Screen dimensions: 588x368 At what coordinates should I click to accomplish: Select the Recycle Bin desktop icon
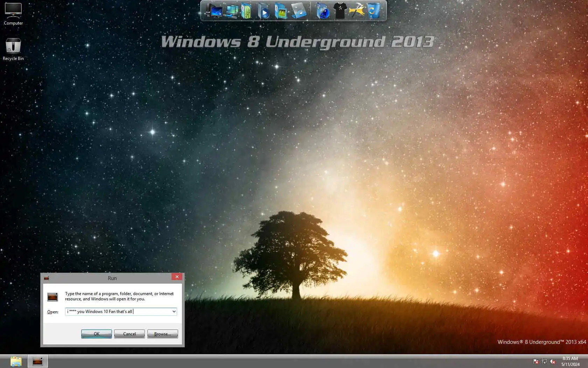pos(13,49)
